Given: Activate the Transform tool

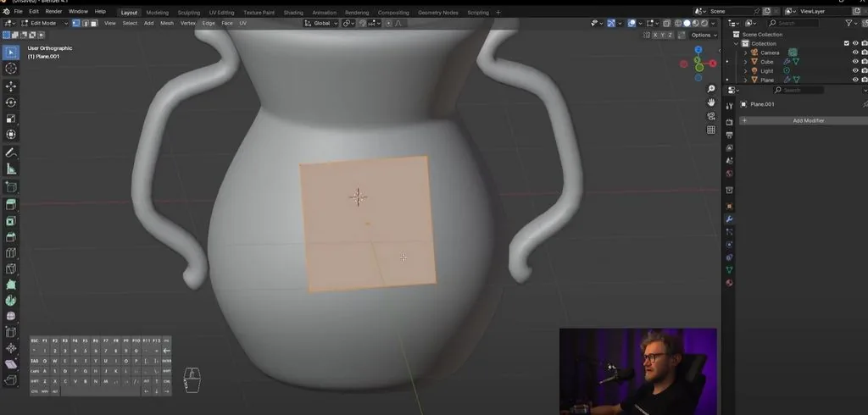Looking at the screenshot, I should tap(11, 135).
